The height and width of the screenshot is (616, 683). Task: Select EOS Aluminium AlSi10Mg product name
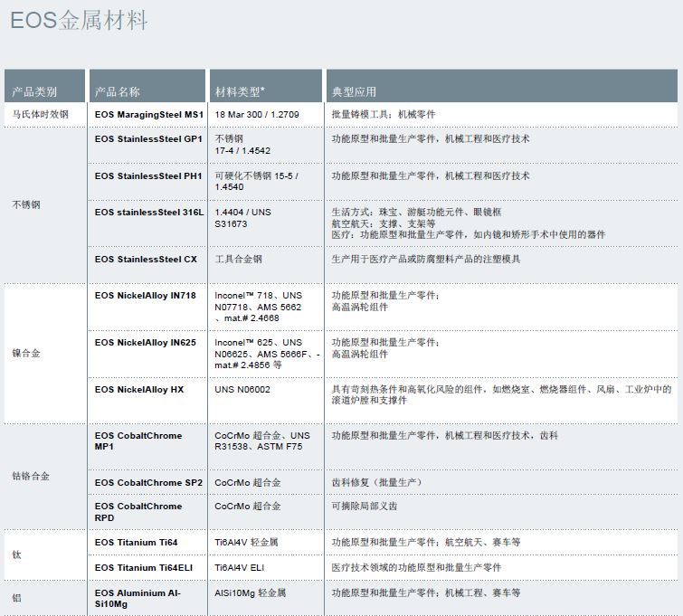click(138, 599)
